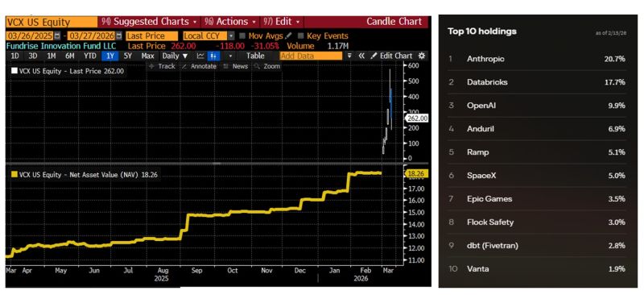Open the Daily periodicity dropdown
This screenshot has width=644, height=295.
[175, 56]
